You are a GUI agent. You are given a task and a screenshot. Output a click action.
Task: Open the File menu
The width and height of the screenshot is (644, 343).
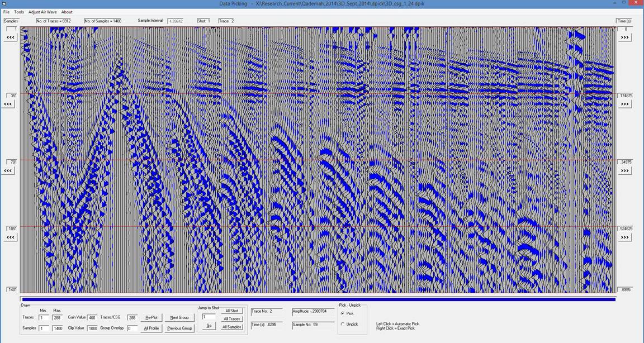pyautogui.click(x=6, y=12)
